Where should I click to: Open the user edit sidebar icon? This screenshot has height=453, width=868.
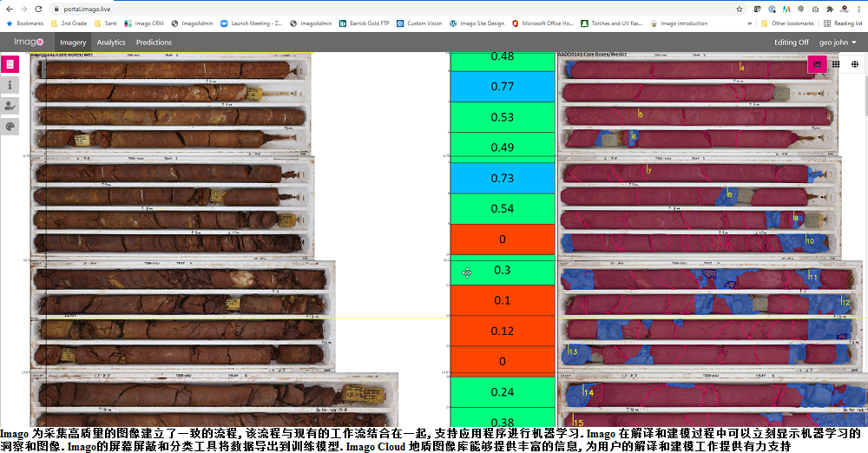pos(10,106)
